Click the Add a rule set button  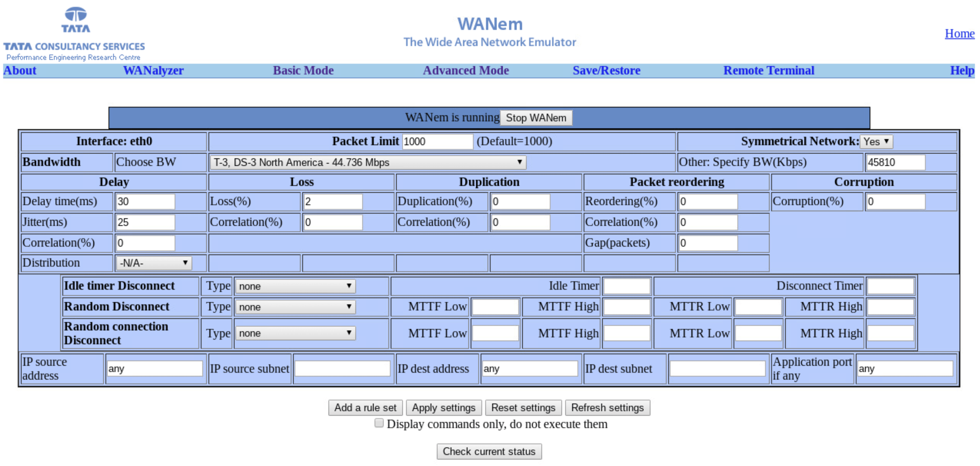[365, 408]
